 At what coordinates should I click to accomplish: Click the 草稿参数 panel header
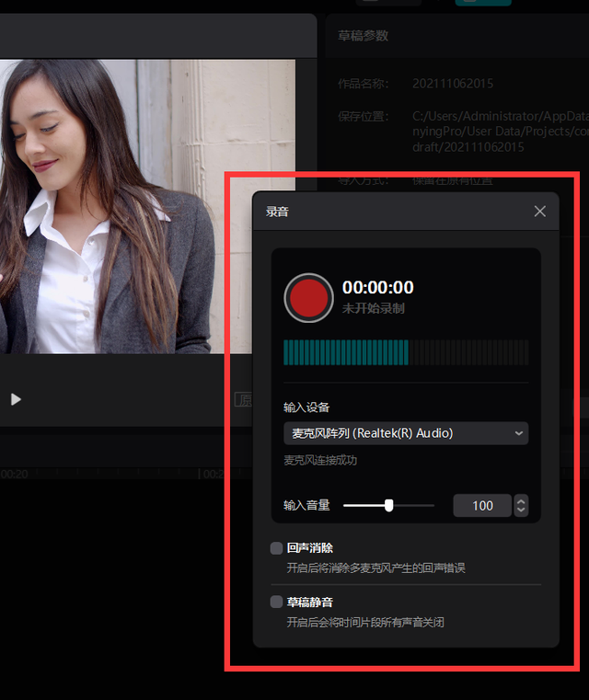click(364, 36)
